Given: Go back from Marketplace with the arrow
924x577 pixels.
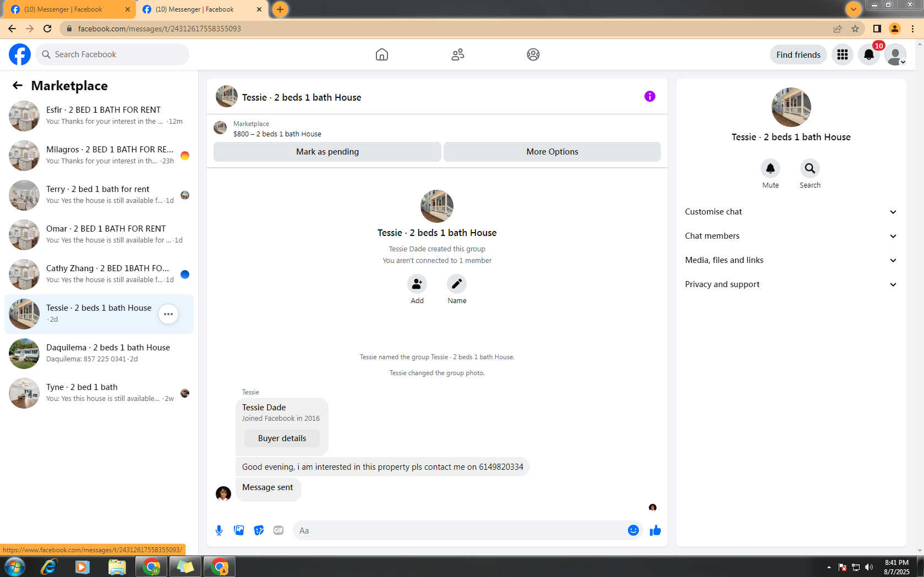Looking at the screenshot, I should point(18,85).
